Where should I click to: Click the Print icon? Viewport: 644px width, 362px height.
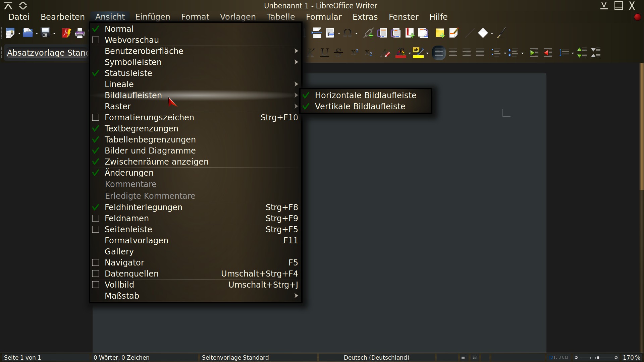click(80, 33)
